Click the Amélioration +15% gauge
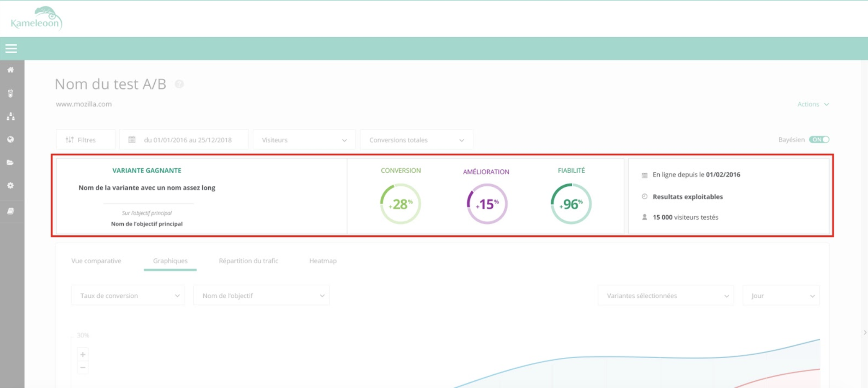This screenshot has height=388, width=868. pos(487,203)
